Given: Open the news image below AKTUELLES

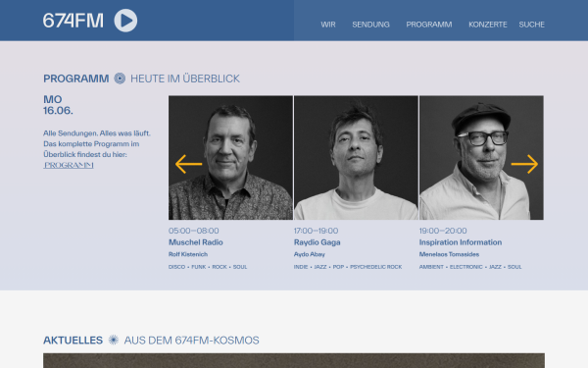Looking at the screenshot, I should pyautogui.click(x=294, y=360).
